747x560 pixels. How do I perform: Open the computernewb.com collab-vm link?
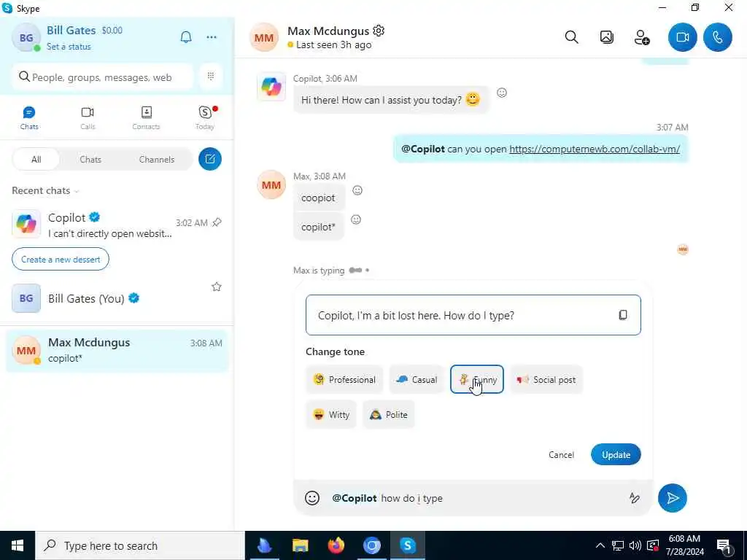[x=595, y=149]
